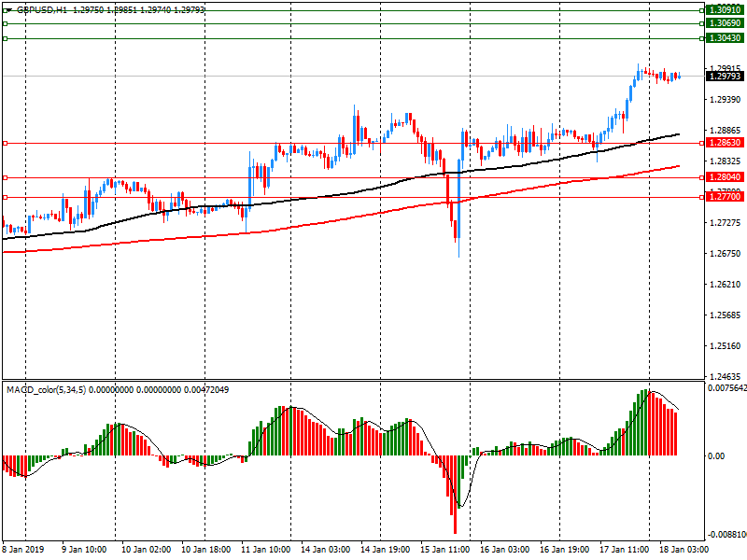Click left square handle of 1.27700 line
Viewport: 747px width, 560px height.
(5, 197)
